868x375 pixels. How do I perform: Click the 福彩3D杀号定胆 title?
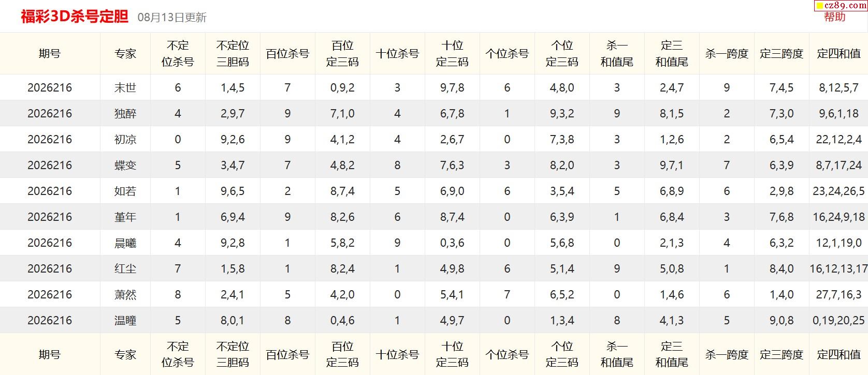pyautogui.click(x=74, y=17)
